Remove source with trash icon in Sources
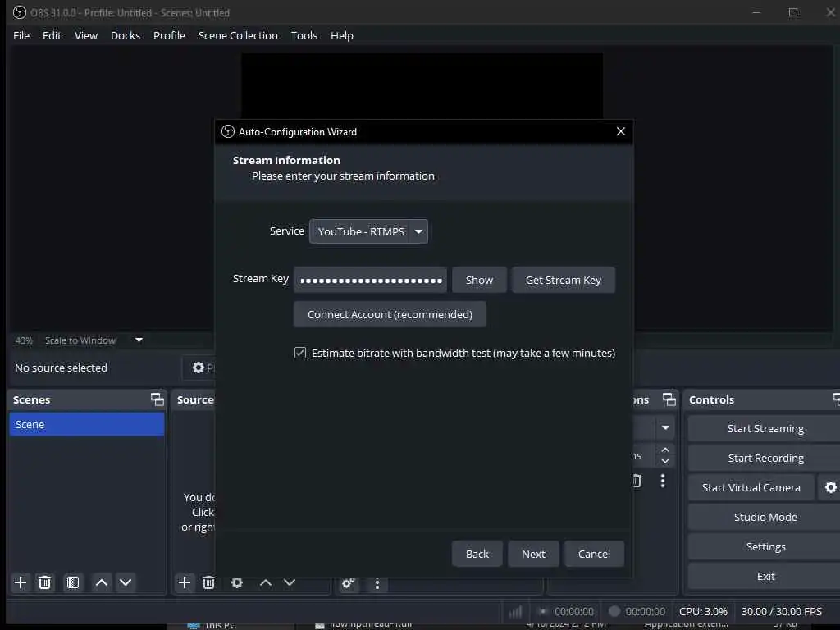Screen dimensions: 840x630 click(x=209, y=582)
